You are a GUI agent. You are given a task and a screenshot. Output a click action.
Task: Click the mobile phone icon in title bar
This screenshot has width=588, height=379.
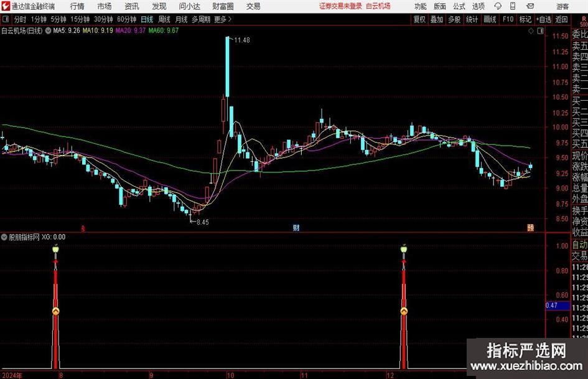(x=513, y=6)
